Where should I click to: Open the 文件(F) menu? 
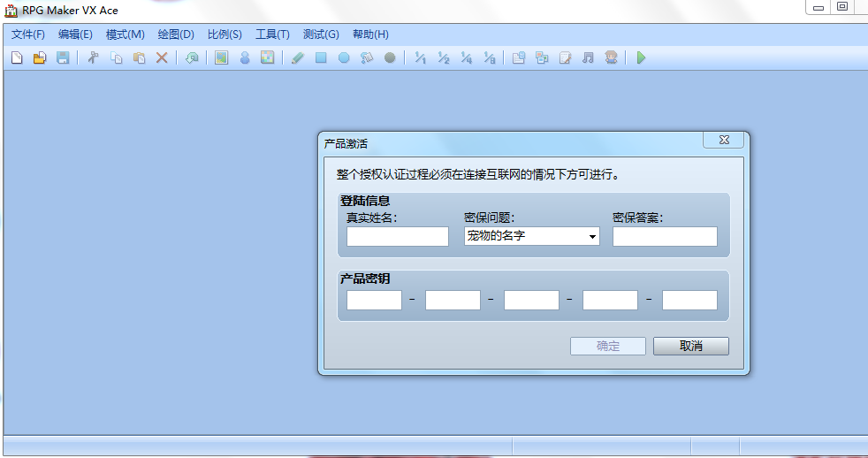(x=28, y=34)
